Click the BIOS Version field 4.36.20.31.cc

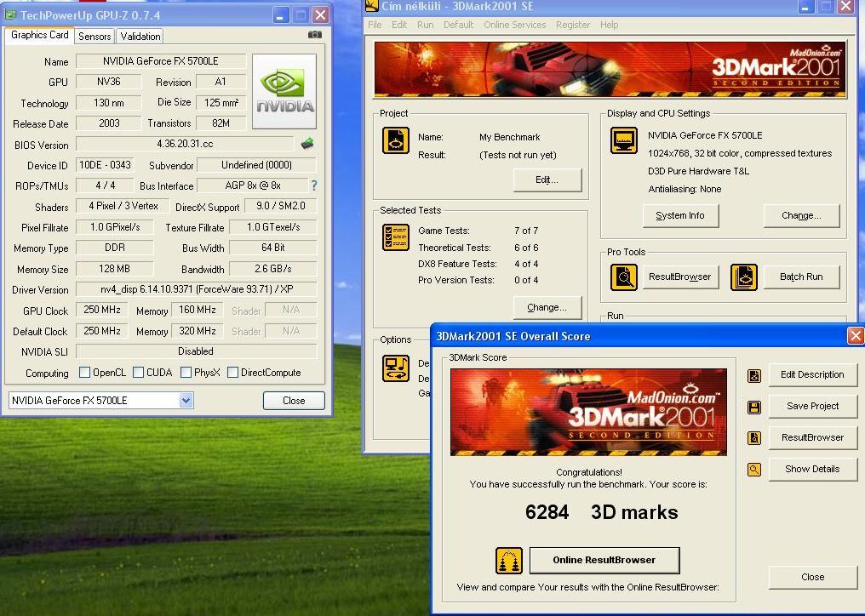(185, 144)
